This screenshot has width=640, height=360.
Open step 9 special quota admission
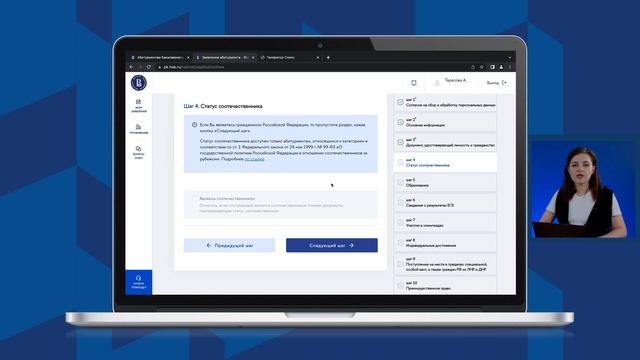pyautogui.click(x=445, y=264)
